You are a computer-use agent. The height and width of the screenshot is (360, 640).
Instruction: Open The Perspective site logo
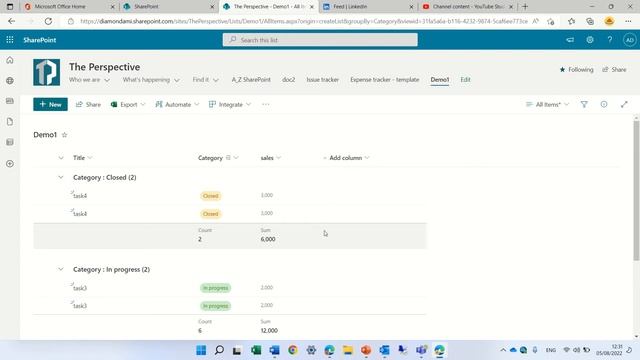tap(47, 72)
